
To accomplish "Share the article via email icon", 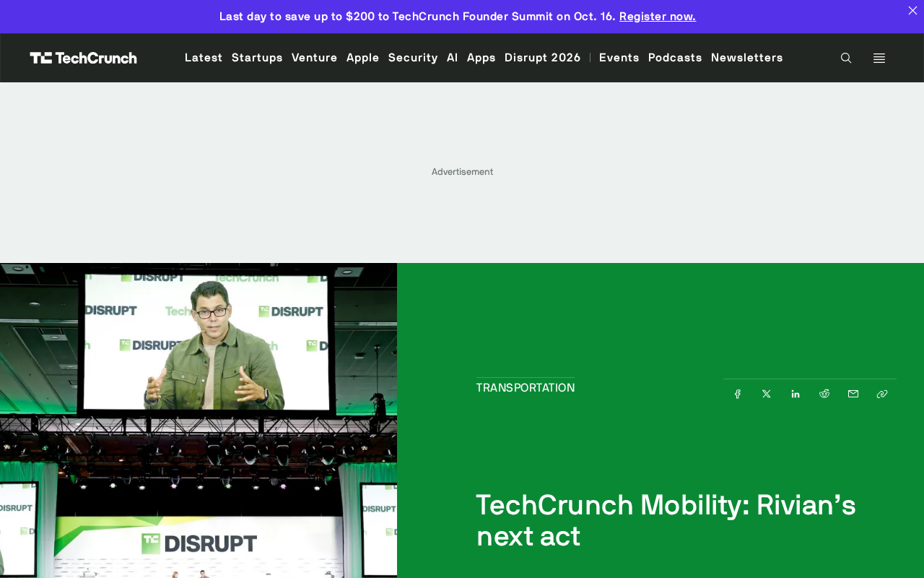I will click(x=853, y=394).
